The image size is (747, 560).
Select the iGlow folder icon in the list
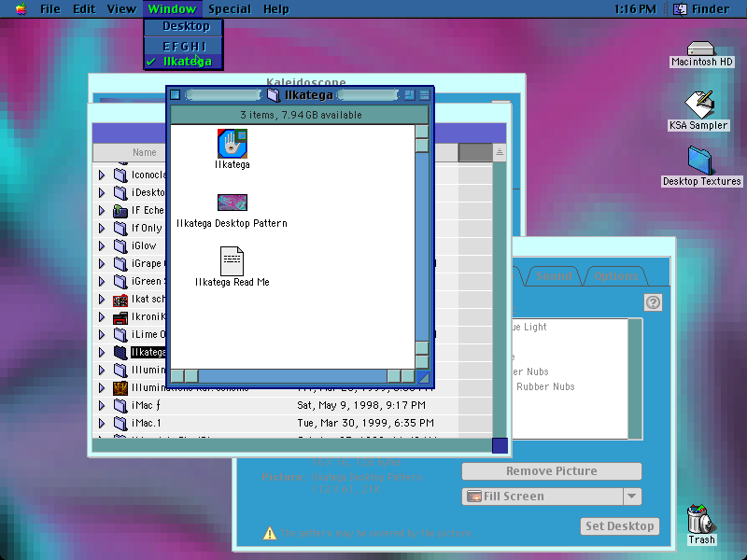[120, 246]
